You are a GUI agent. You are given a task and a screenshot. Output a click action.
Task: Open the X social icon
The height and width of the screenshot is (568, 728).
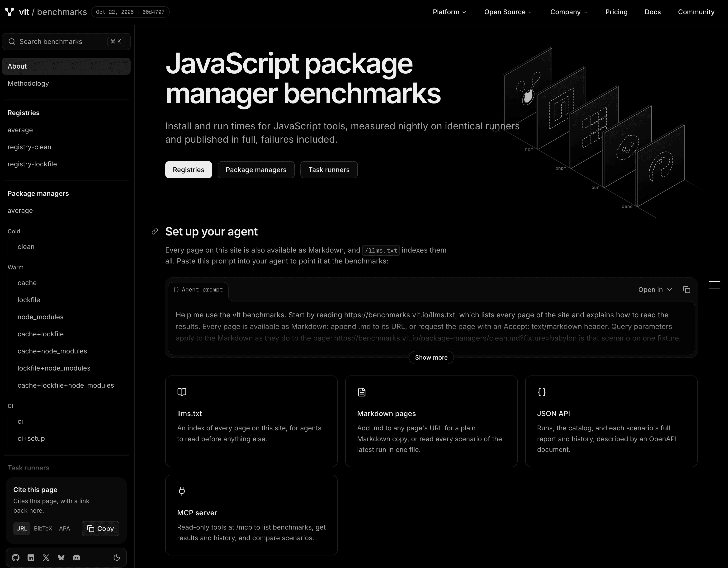coord(46,558)
